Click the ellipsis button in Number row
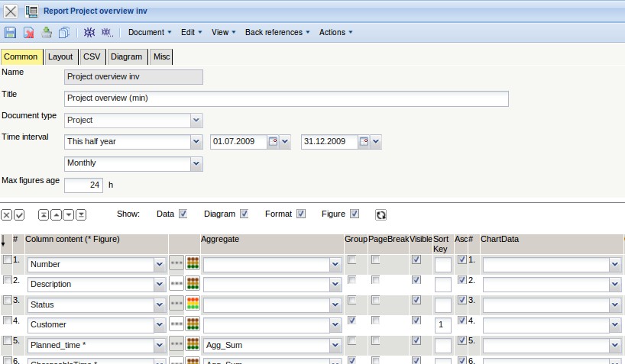The height and width of the screenshot is (364, 625). pyautogui.click(x=176, y=264)
